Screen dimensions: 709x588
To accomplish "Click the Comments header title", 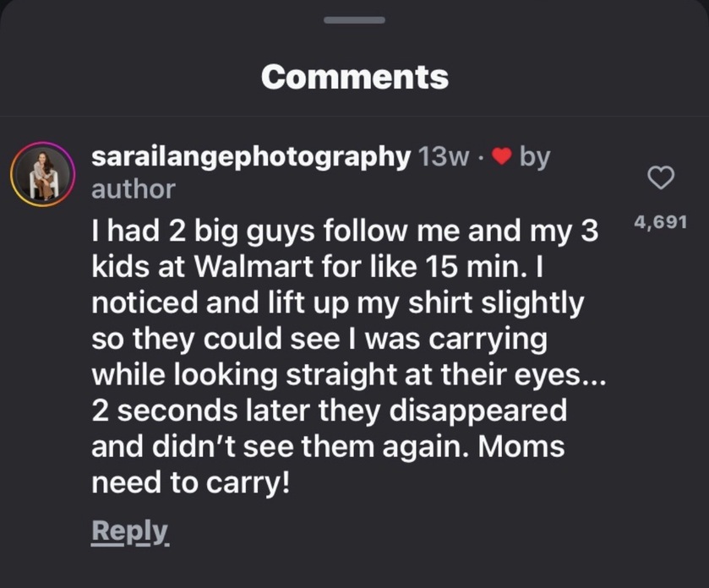I will coord(354,77).
